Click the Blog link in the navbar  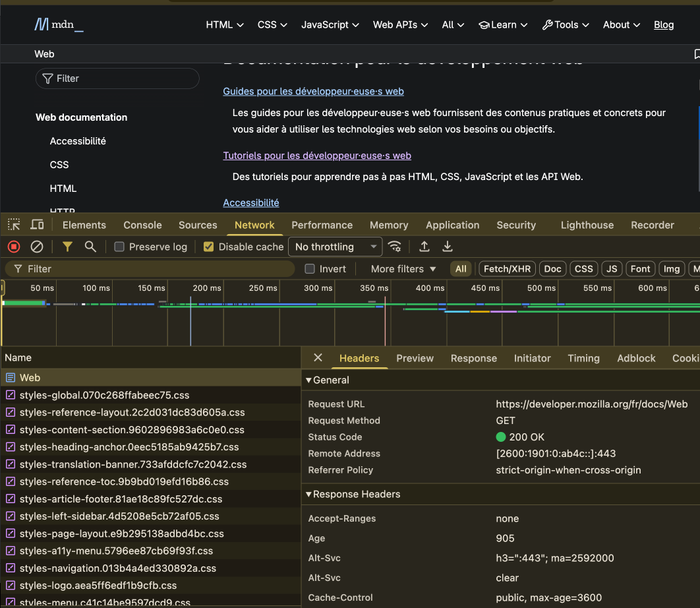click(x=664, y=25)
